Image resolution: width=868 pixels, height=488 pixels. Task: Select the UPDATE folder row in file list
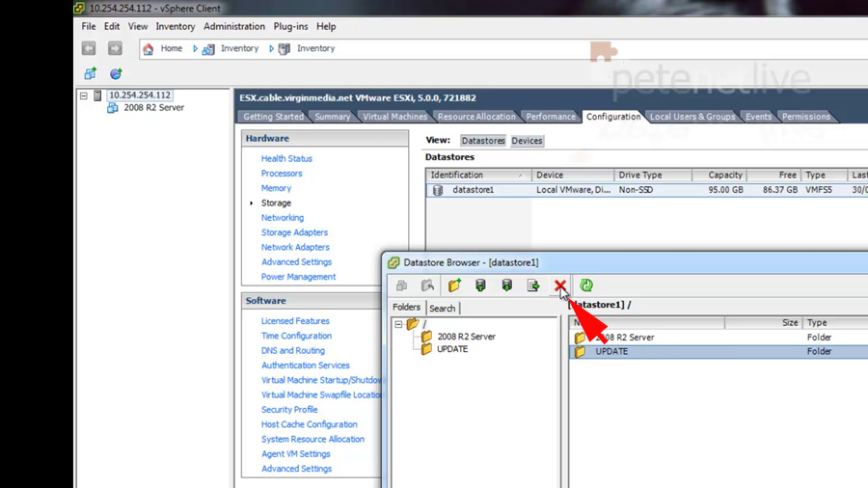(719, 351)
